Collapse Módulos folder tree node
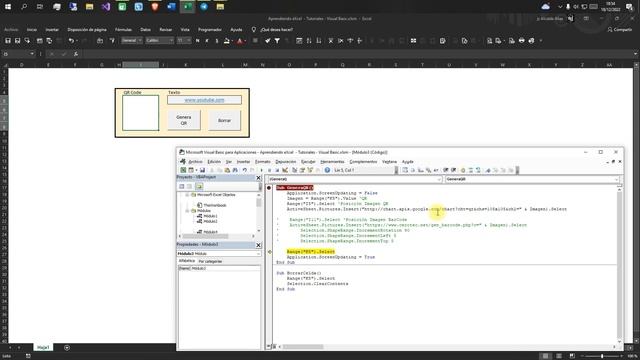Screen dimensions: 640x360 (187, 211)
